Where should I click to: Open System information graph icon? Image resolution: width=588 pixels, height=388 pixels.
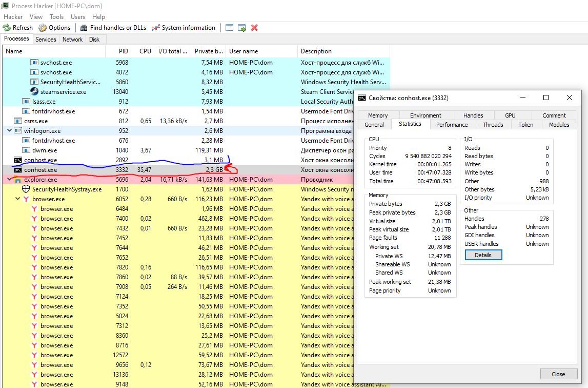(156, 28)
